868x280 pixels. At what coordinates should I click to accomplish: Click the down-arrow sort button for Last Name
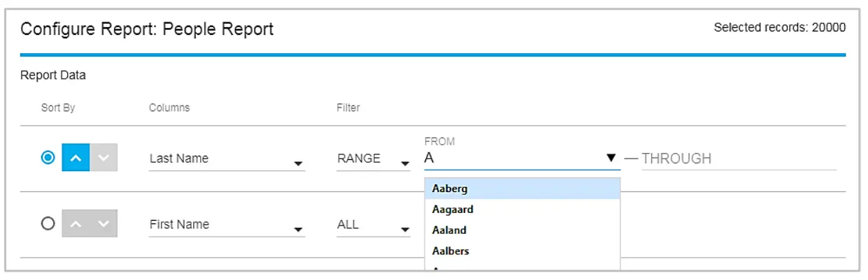point(104,159)
